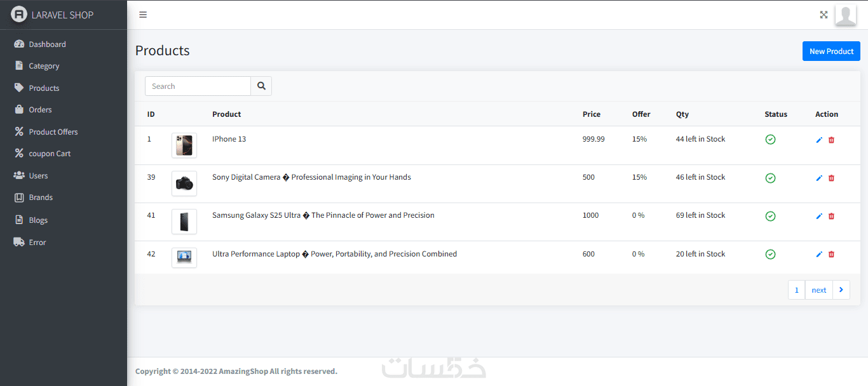This screenshot has width=868, height=386.
Task: Click the search magnifier button
Action: (261, 86)
